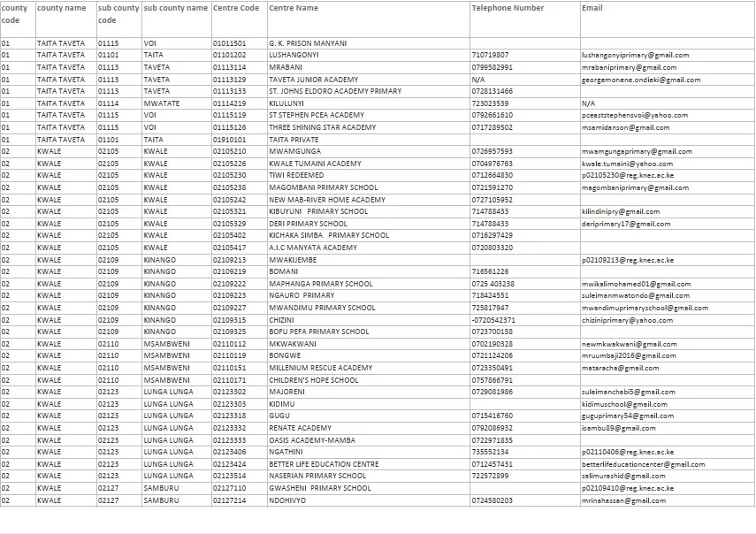Image resolution: width=756 pixels, height=534 pixels.
Task: Click the MILLENIUM RESCUE ACADEMY cell
Action: click(320, 368)
